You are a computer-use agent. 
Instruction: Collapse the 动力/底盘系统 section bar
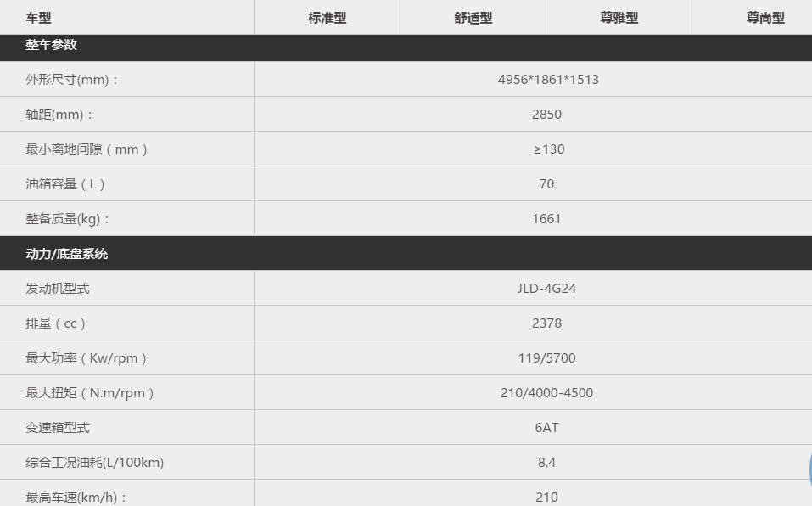406,253
